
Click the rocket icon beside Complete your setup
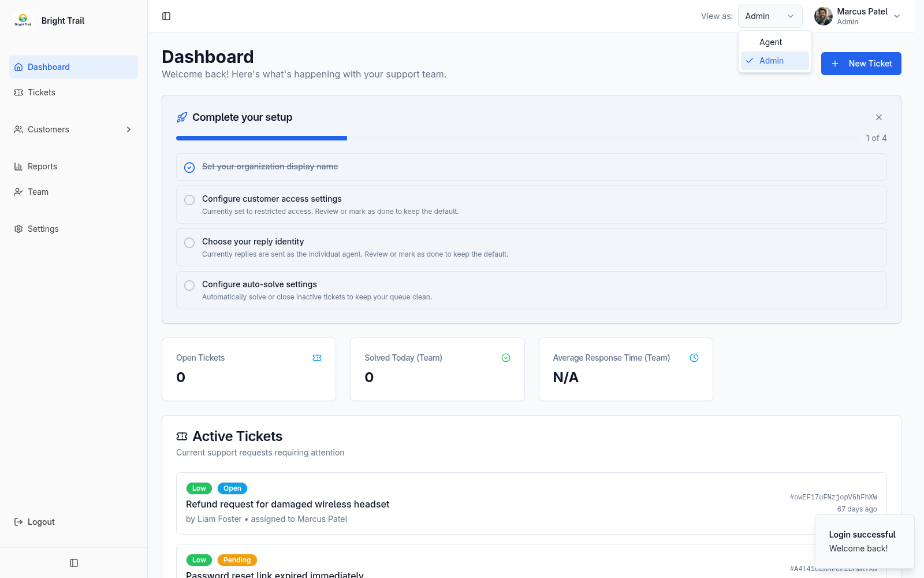pyautogui.click(x=182, y=117)
